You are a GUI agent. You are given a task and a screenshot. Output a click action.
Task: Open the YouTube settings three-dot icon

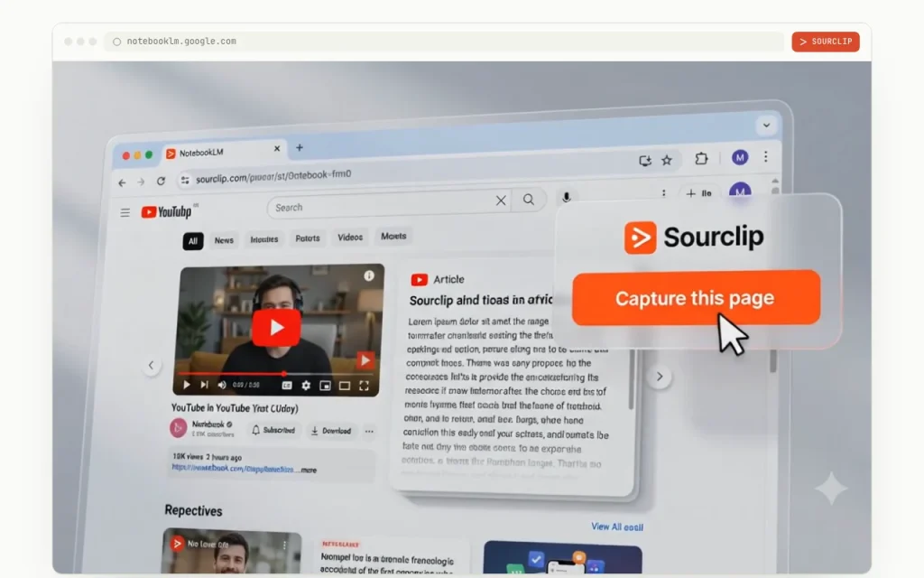pyautogui.click(x=663, y=193)
